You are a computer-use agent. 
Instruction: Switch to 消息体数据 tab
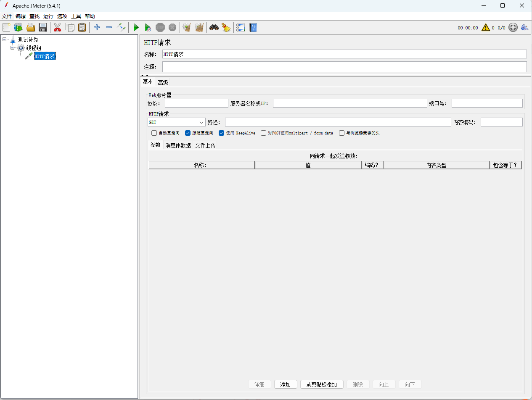[x=178, y=145]
